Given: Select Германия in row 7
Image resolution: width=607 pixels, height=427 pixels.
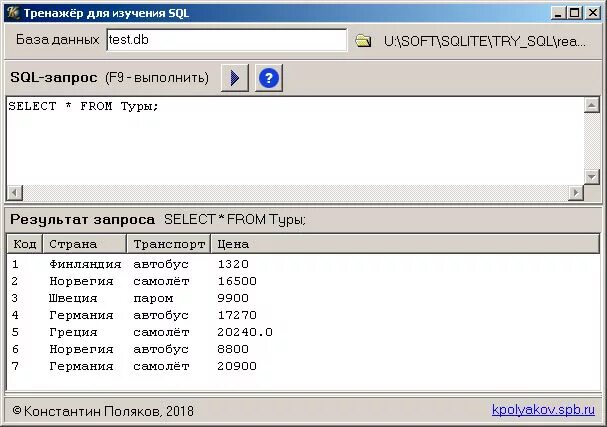Looking at the screenshot, I should click(x=81, y=367).
